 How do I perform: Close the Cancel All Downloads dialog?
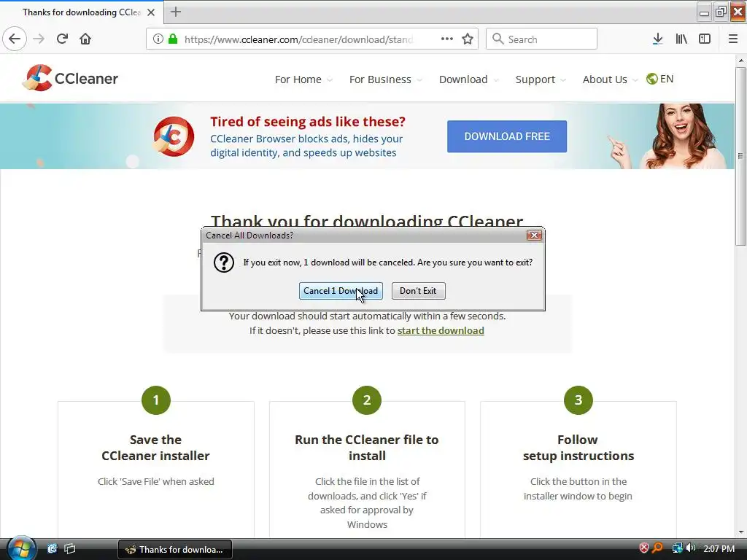pyautogui.click(x=535, y=236)
